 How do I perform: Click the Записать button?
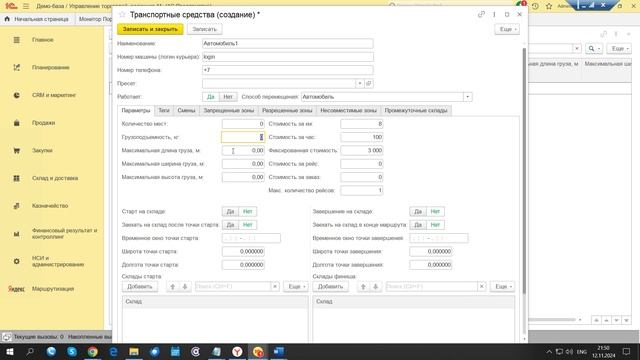pyautogui.click(x=204, y=29)
